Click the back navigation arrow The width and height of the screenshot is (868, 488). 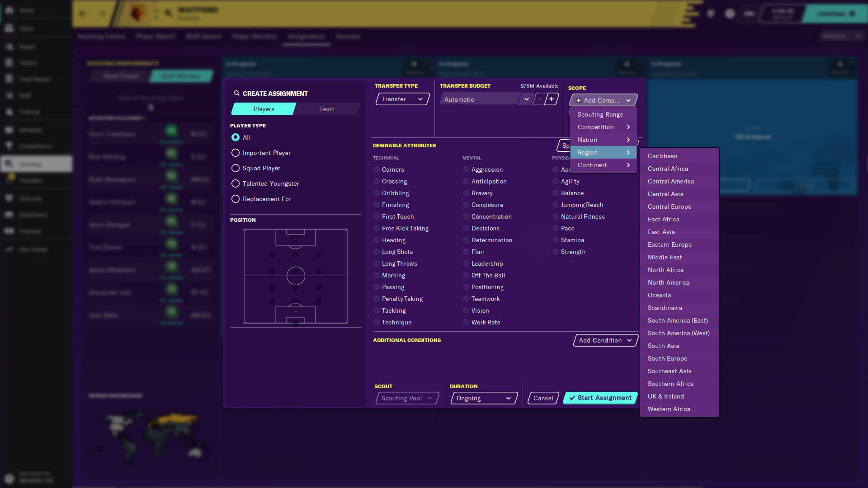83,14
